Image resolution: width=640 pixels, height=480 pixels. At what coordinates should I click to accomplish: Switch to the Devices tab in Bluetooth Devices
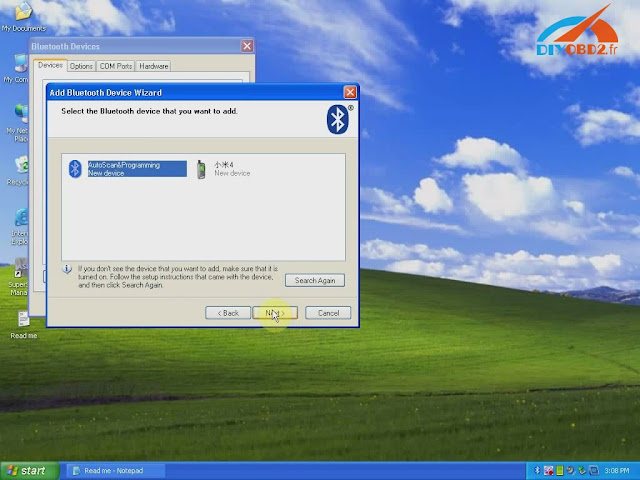coord(50,65)
